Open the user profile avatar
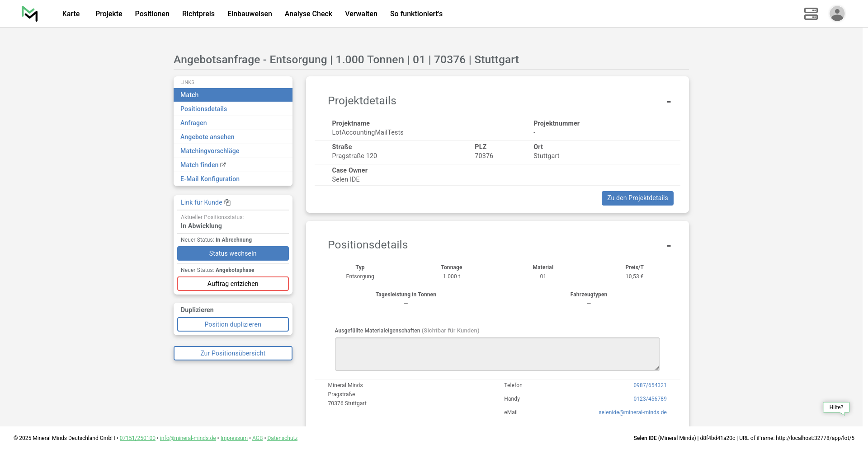The height and width of the screenshot is (449, 868). tap(837, 14)
